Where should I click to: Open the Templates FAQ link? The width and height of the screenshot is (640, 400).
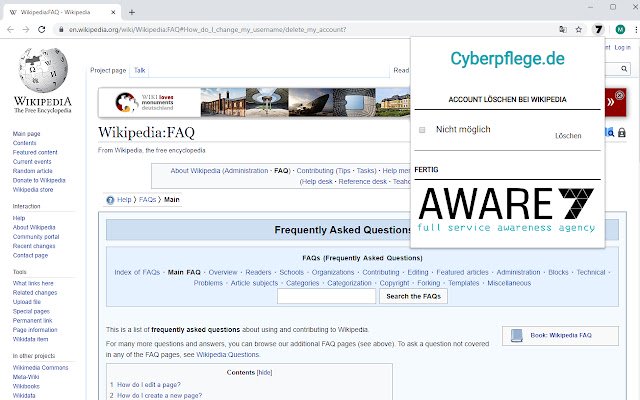(x=464, y=283)
